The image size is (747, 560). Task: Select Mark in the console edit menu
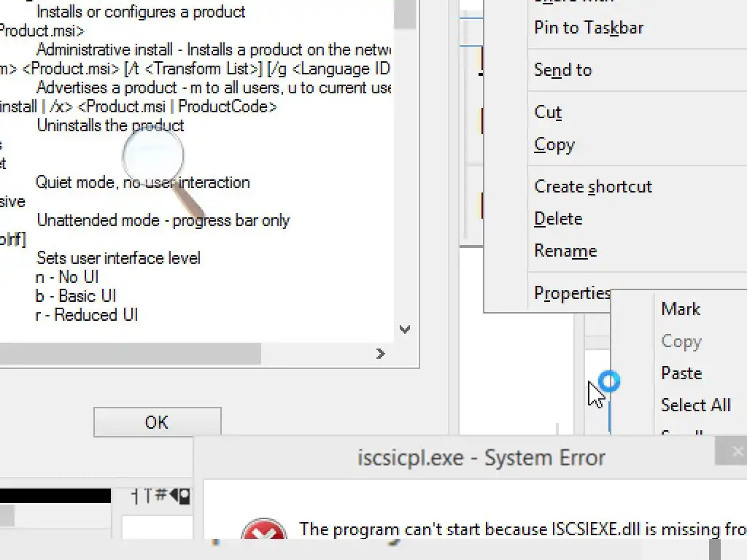click(x=681, y=309)
